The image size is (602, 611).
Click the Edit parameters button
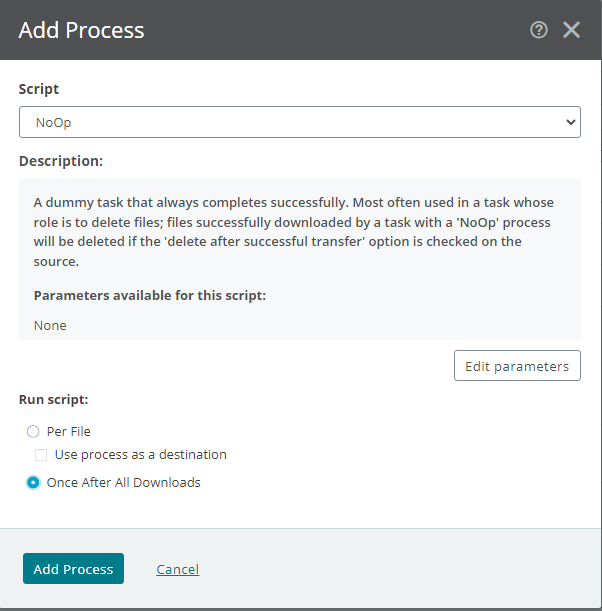click(517, 366)
